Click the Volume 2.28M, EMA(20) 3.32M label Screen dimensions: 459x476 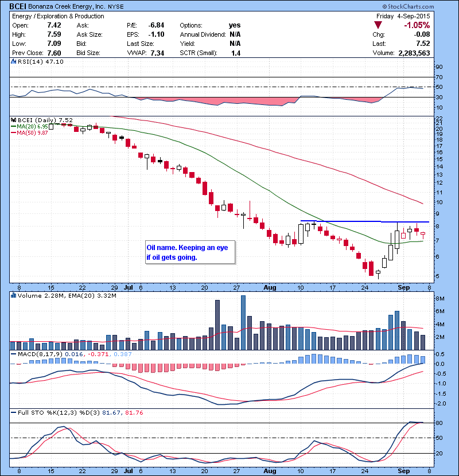pyautogui.click(x=67, y=295)
